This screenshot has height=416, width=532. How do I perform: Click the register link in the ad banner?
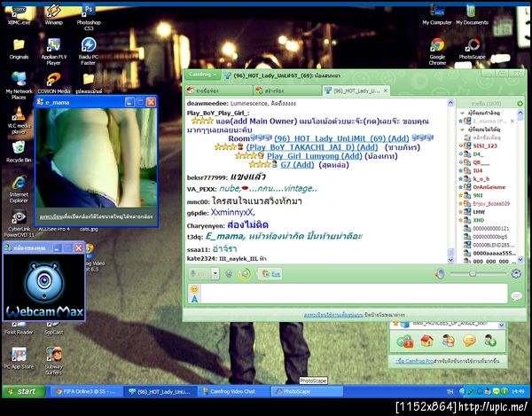[x=333, y=315]
